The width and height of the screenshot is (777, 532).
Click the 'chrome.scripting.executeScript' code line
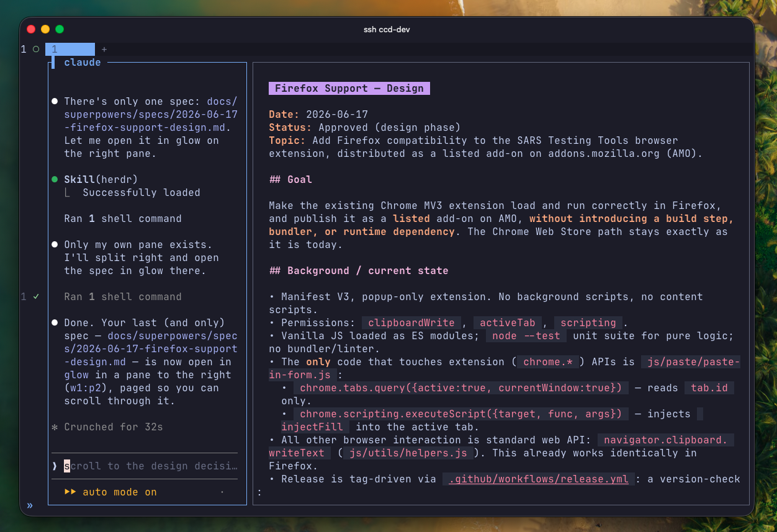click(460, 414)
